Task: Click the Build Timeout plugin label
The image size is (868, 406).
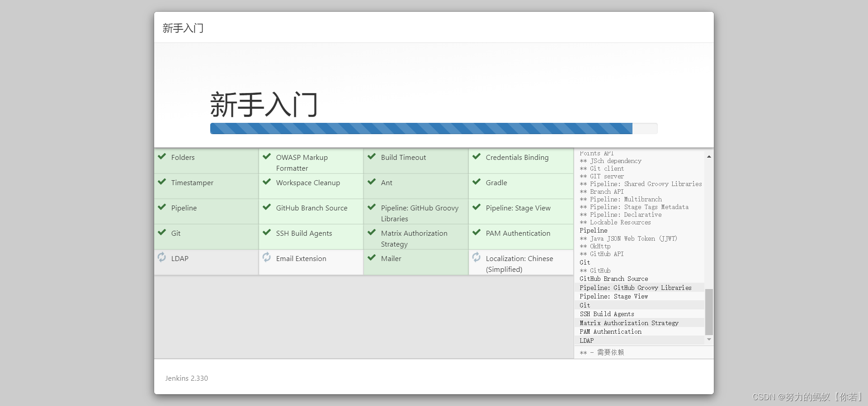Action: (x=403, y=157)
